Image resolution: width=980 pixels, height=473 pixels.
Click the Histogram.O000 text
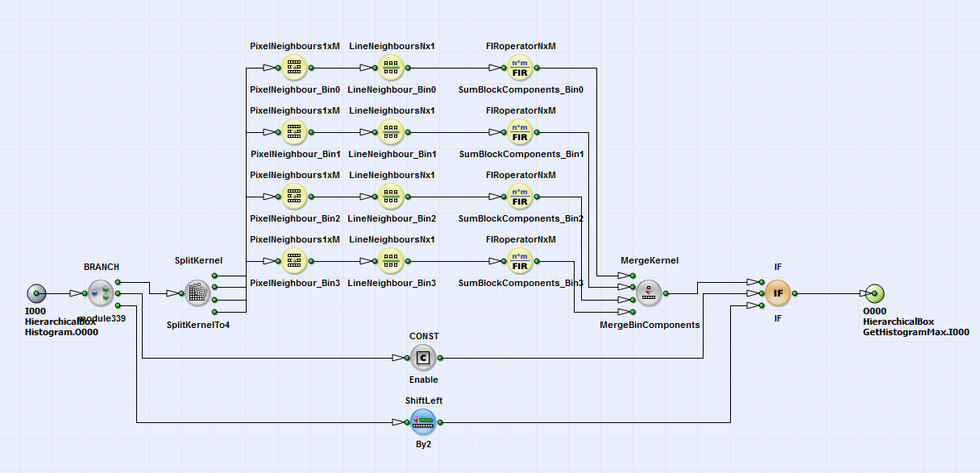(62, 332)
